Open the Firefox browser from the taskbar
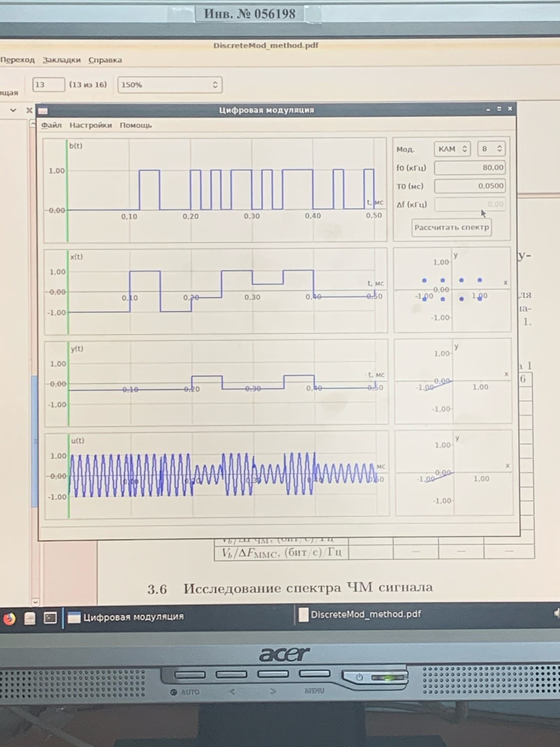This screenshot has width=560, height=747. coord(9,619)
